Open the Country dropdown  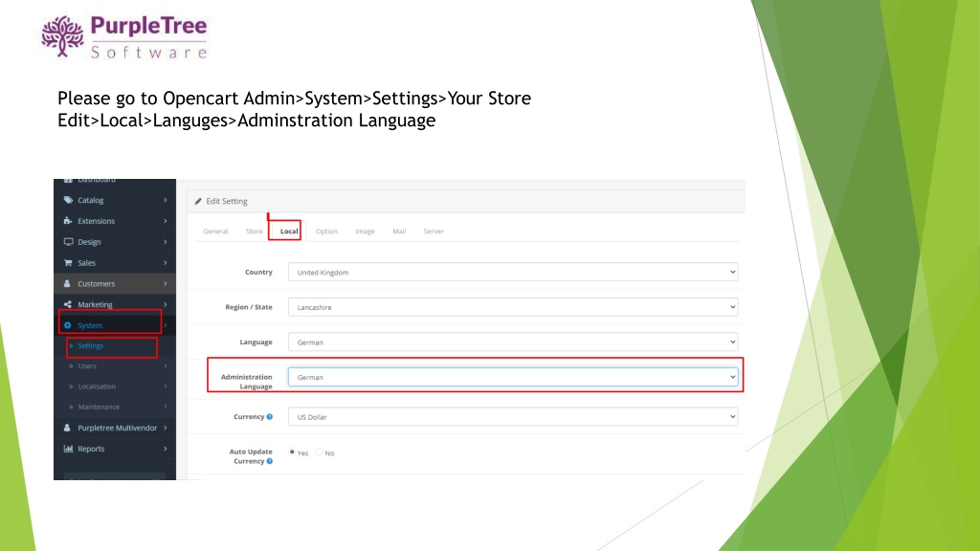coord(513,273)
